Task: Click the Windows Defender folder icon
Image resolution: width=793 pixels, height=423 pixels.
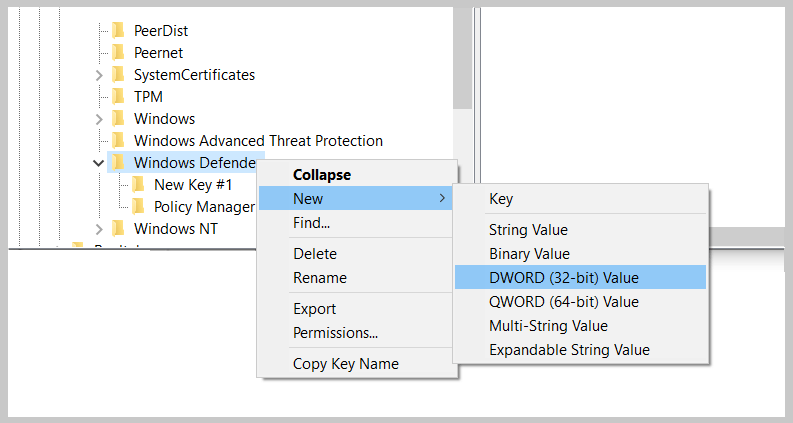Action: pyautogui.click(x=118, y=162)
